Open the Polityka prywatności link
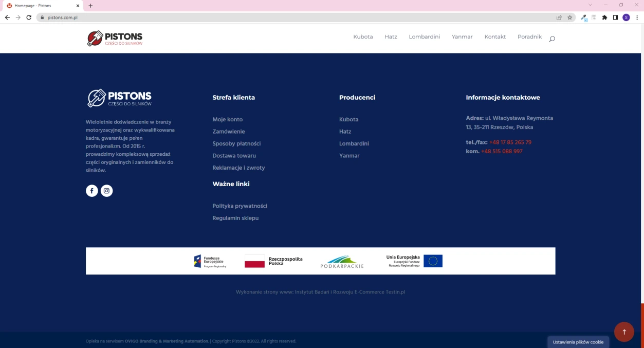This screenshot has height=348, width=644. 240,206
